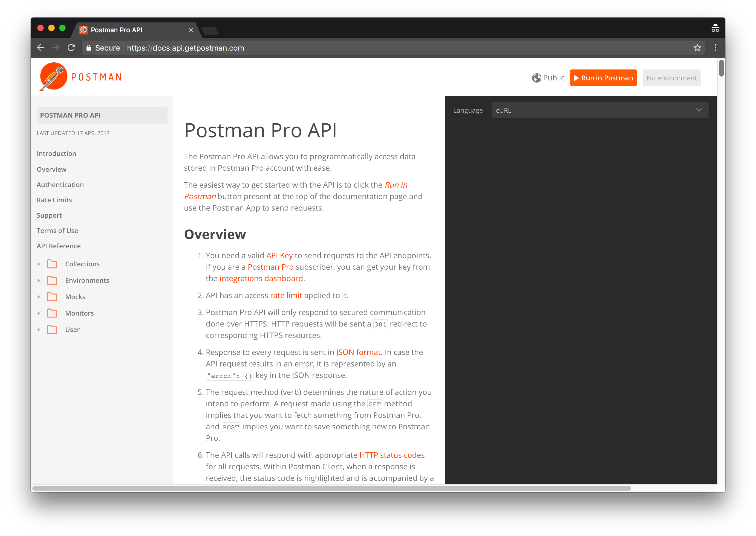Click the Collections folder icon
This screenshot has height=536, width=756.
[53, 264]
